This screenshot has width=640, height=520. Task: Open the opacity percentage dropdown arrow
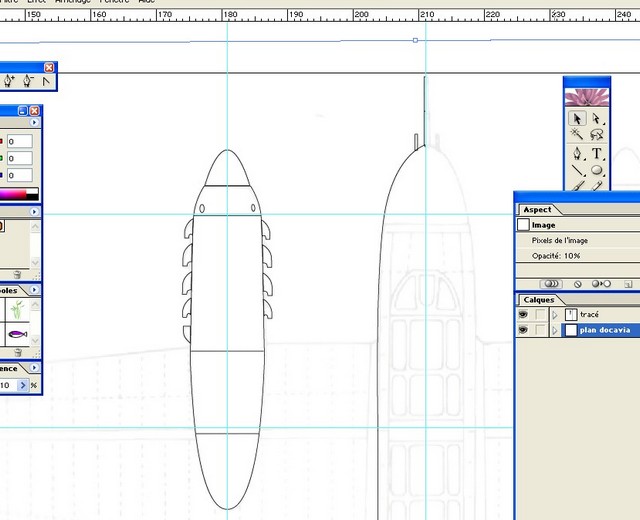[x=23, y=385]
